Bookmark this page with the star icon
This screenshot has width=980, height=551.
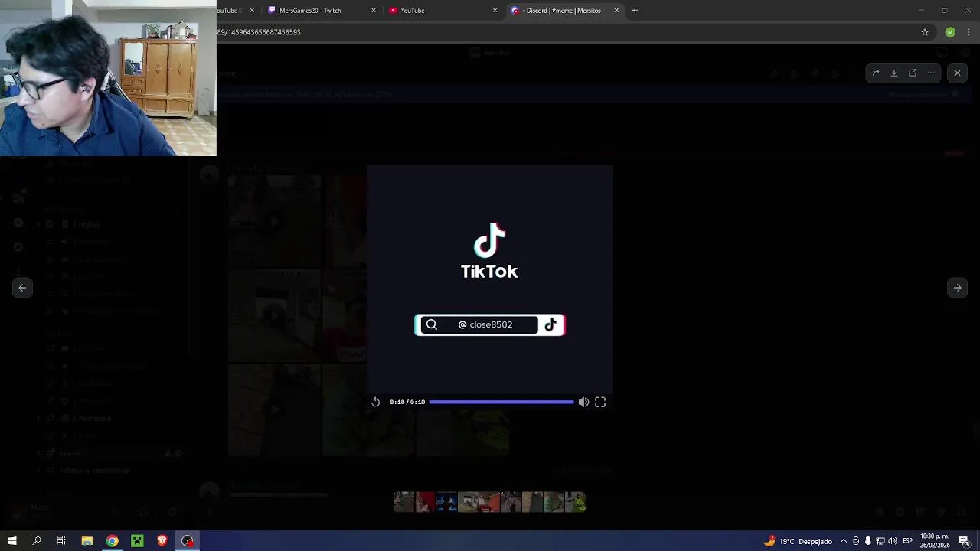tap(925, 32)
